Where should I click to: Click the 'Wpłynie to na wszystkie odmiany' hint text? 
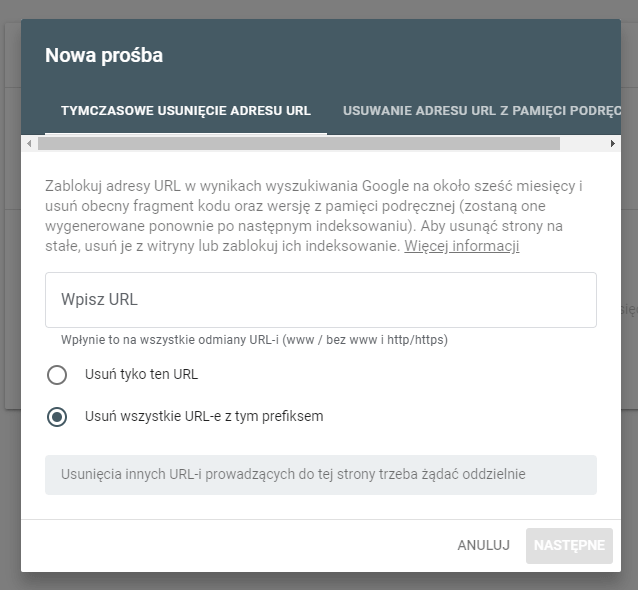[254, 340]
